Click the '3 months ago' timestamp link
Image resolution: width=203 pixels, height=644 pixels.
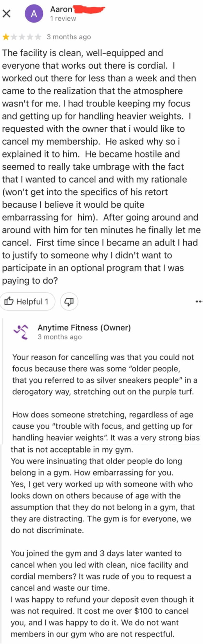(x=68, y=37)
